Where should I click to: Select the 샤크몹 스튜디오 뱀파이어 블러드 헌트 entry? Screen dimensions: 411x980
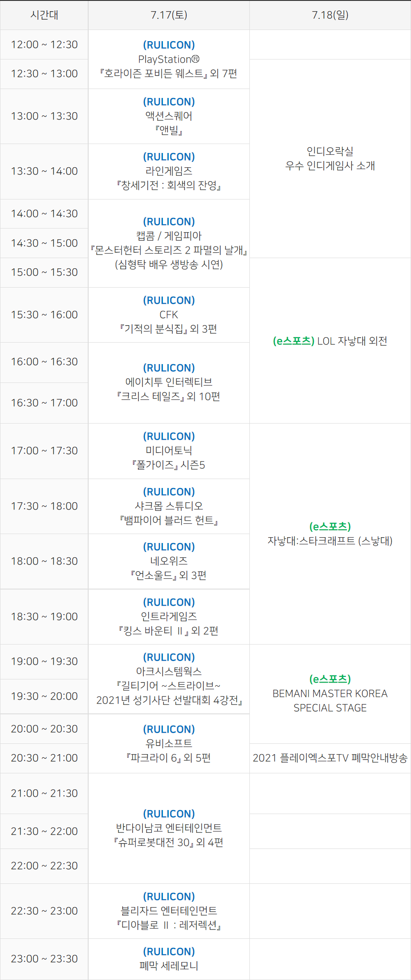[x=169, y=506]
